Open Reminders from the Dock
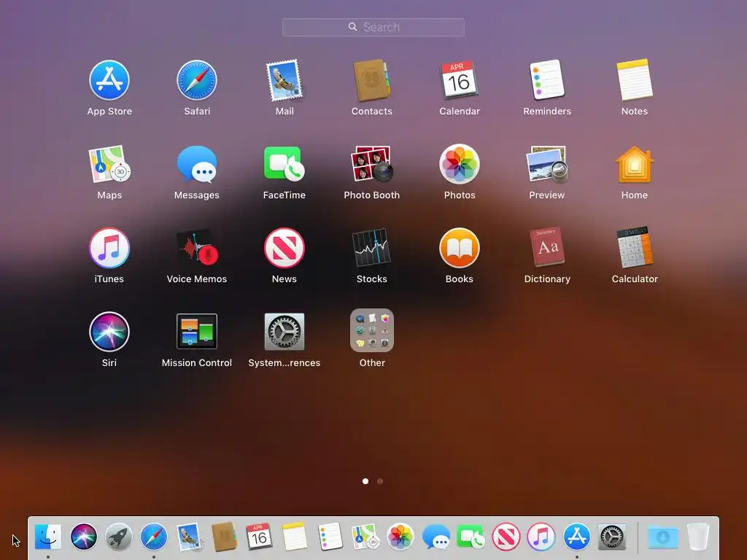747x560 pixels. tap(330, 537)
